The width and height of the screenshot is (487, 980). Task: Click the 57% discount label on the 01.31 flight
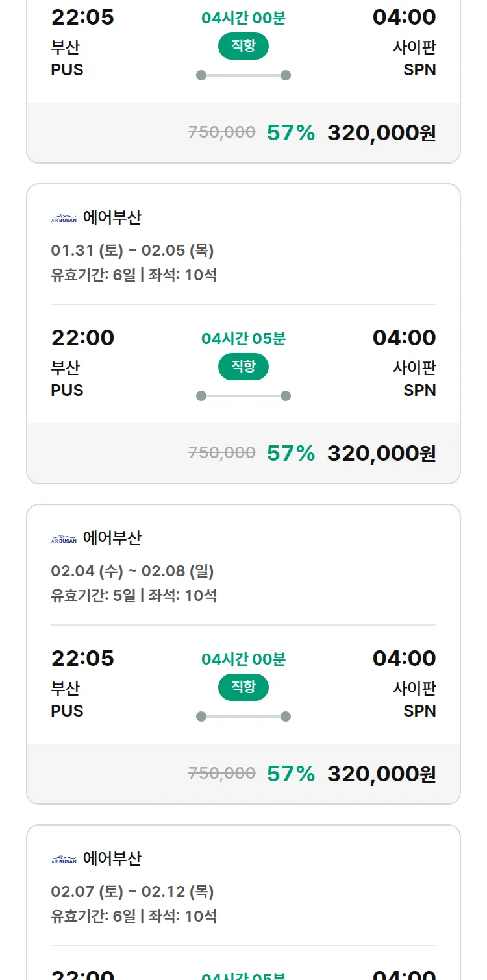coord(291,453)
